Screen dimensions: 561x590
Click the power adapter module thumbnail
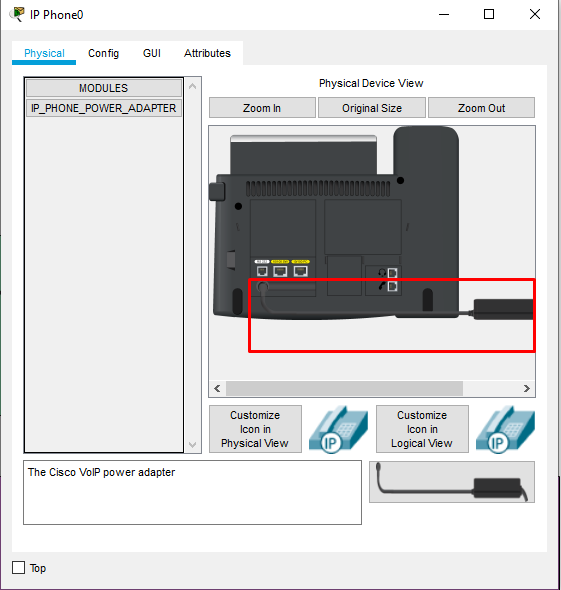pyautogui.click(x=452, y=482)
